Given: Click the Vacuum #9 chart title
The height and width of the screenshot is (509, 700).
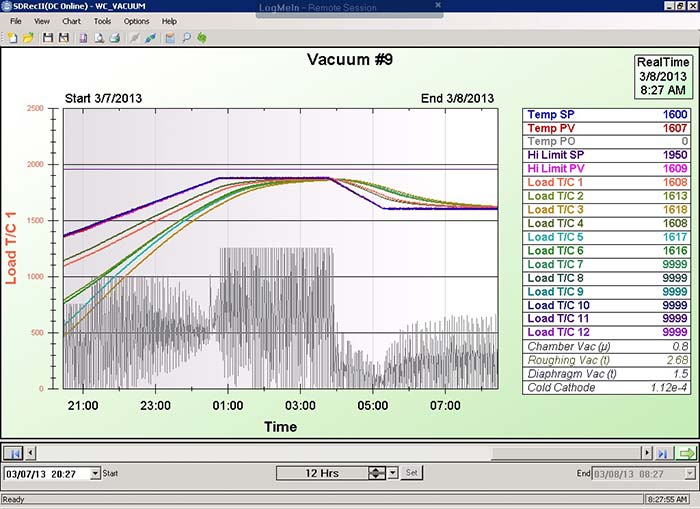Looking at the screenshot, I should click(350, 59).
